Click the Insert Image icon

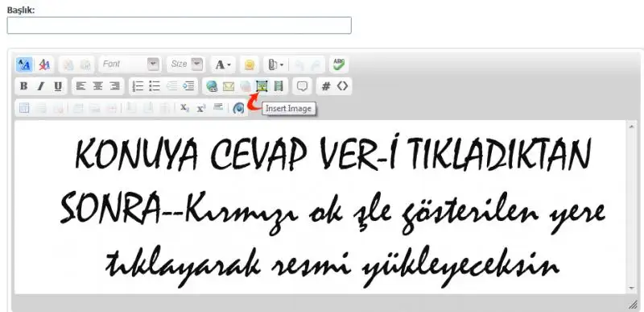(x=262, y=86)
